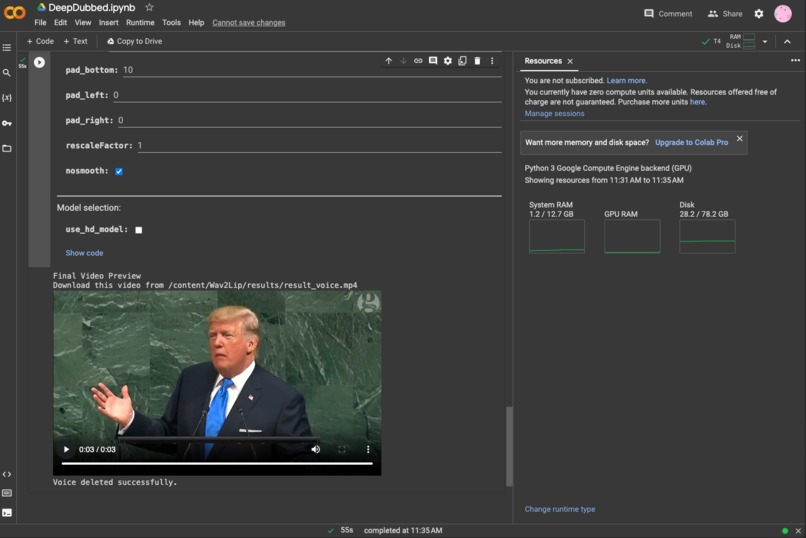Click the video progress bar
Image resolution: width=806 pixels, height=538 pixels.
(217, 463)
